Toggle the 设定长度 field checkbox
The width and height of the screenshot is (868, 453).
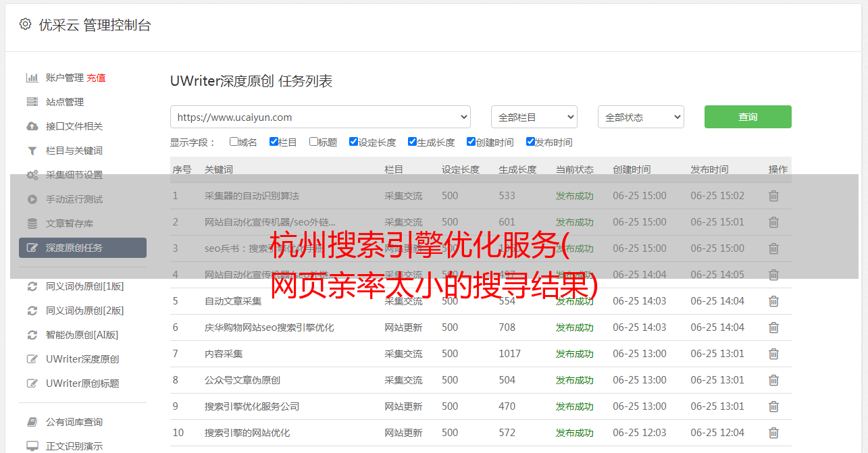[x=353, y=142]
